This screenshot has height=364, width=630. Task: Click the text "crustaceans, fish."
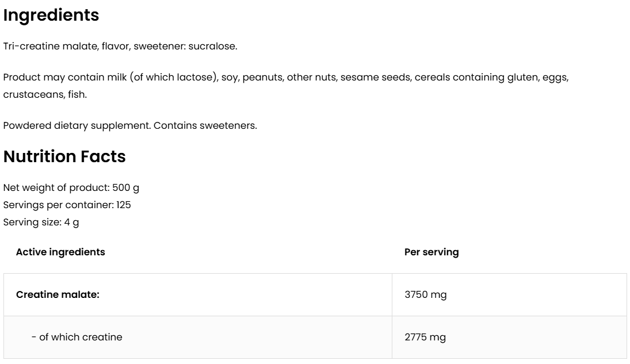45,94
